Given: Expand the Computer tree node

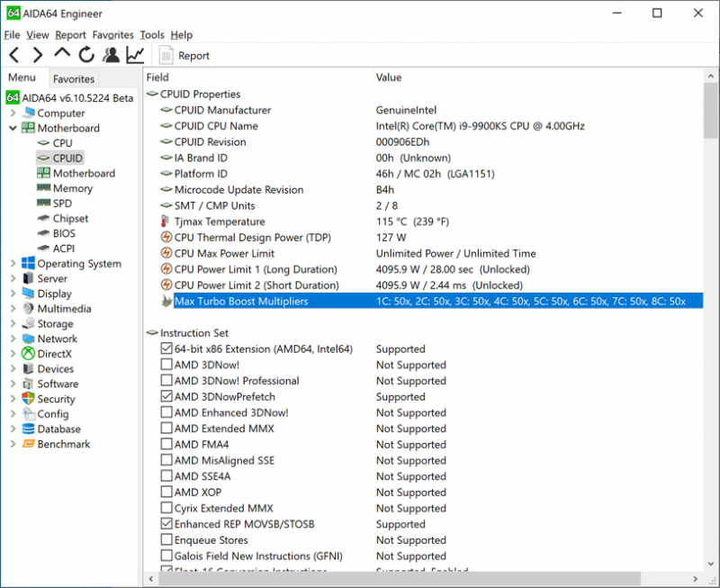Looking at the screenshot, I should pos(13,113).
